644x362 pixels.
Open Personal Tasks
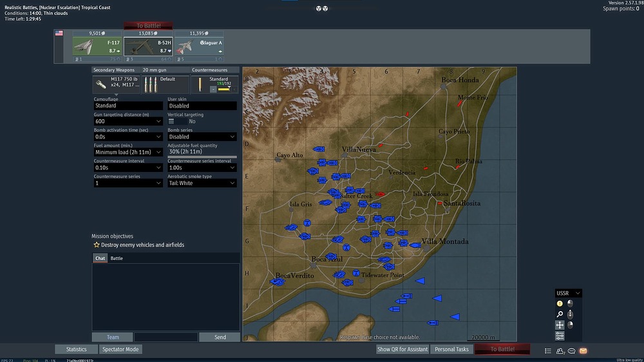point(451,349)
